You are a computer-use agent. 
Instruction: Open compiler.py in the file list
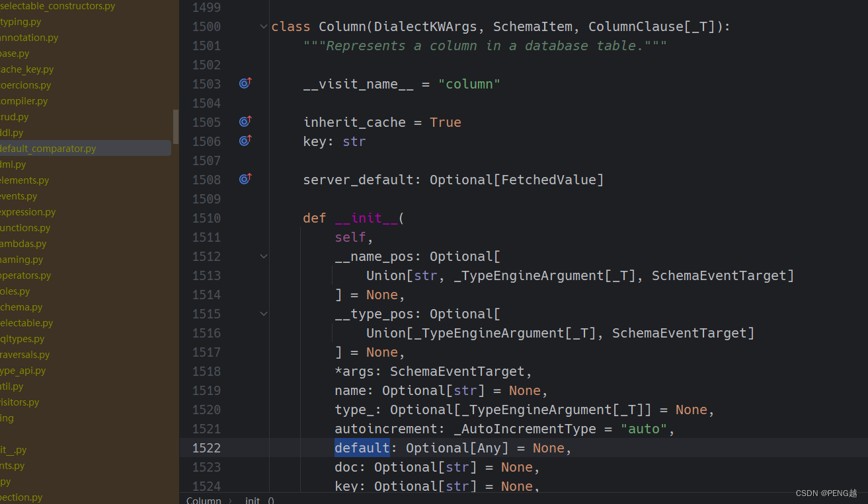[x=24, y=100]
